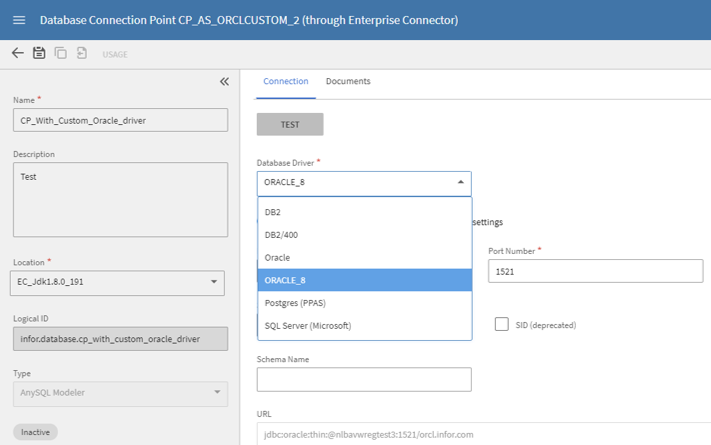Click the Port Number input field
The image size is (711, 445).
595,271
